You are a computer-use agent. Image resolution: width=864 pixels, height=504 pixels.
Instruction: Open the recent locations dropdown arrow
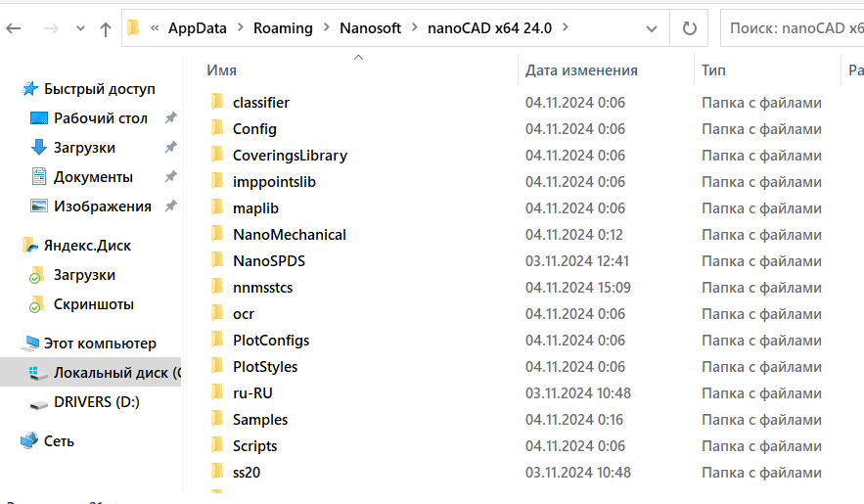[x=80, y=28]
